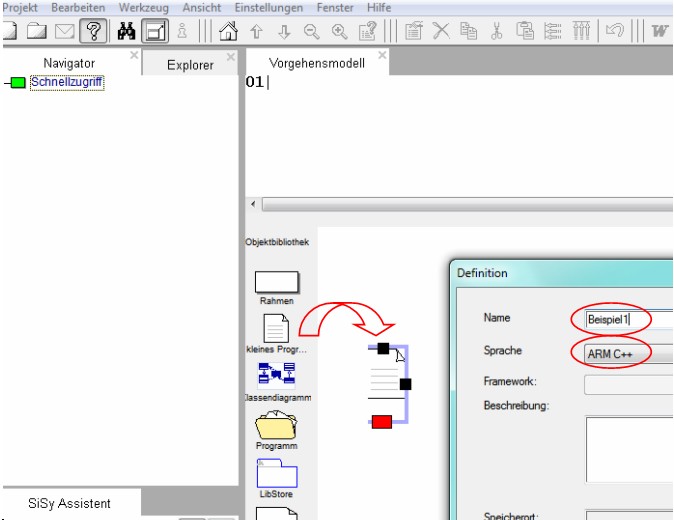Click the home icon in toolbar
The width and height of the screenshot is (674, 520).
coord(229,31)
